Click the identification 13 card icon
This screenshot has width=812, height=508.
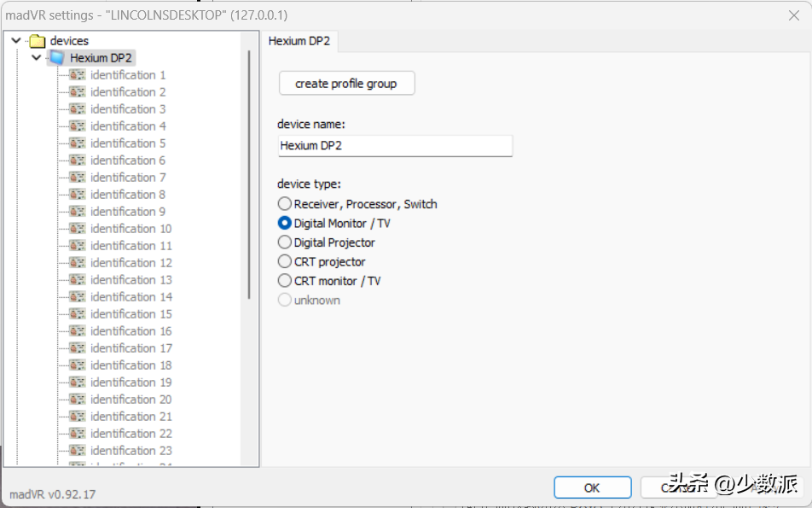click(78, 280)
